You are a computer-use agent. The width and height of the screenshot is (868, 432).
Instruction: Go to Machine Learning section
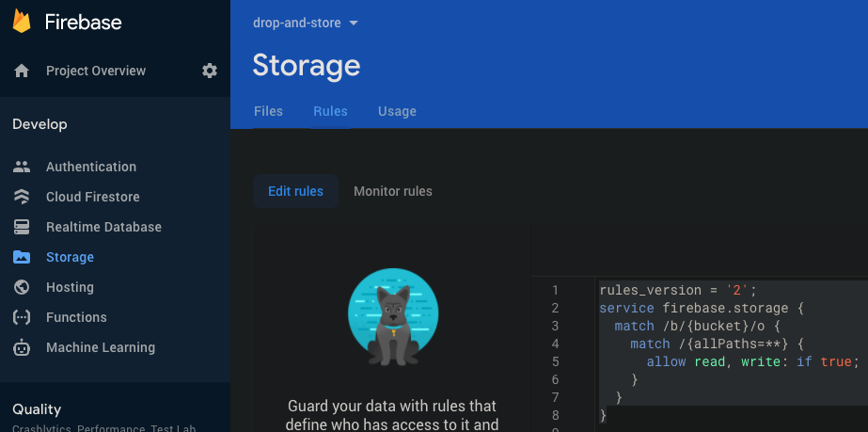[101, 347]
